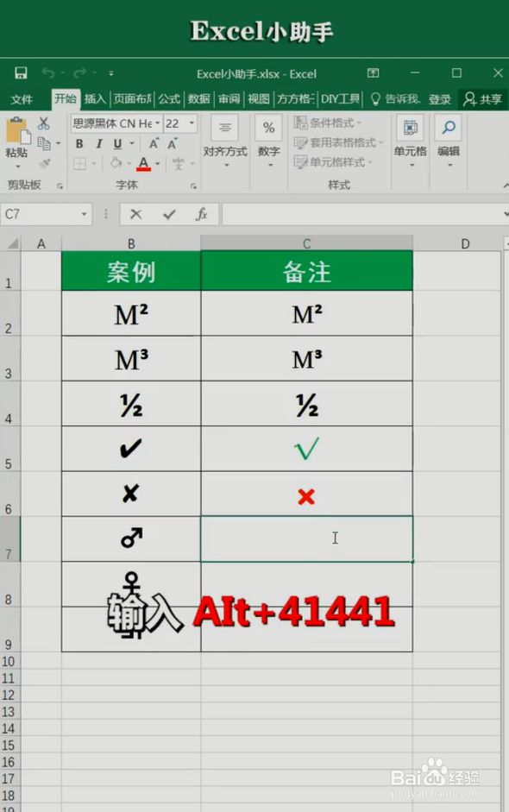Click the Decrease Font Size icon
The width and height of the screenshot is (509, 812).
point(173,144)
